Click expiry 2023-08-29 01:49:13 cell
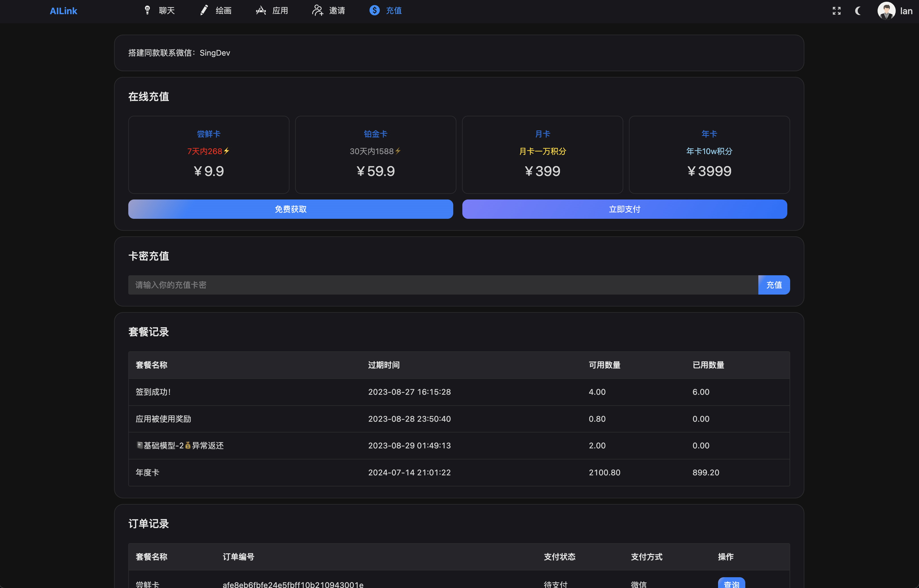Image resolution: width=919 pixels, height=588 pixels. [409, 446]
